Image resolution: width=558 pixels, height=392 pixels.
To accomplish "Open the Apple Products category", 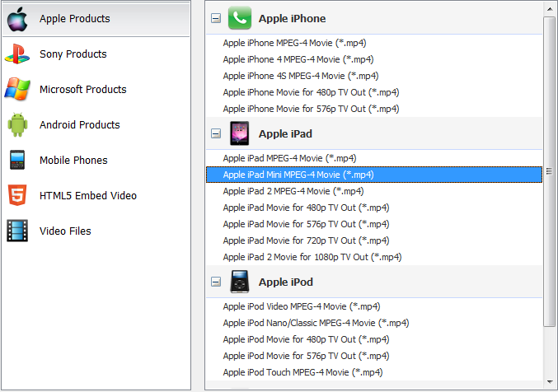I will click(96, 19).
